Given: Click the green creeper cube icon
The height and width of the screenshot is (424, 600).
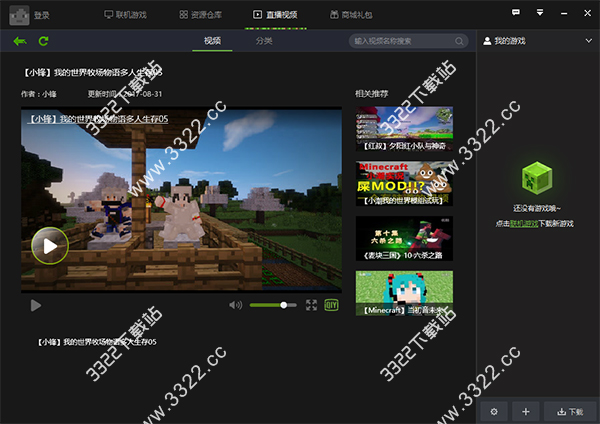Looking at the screenshot, I should 537,178.
